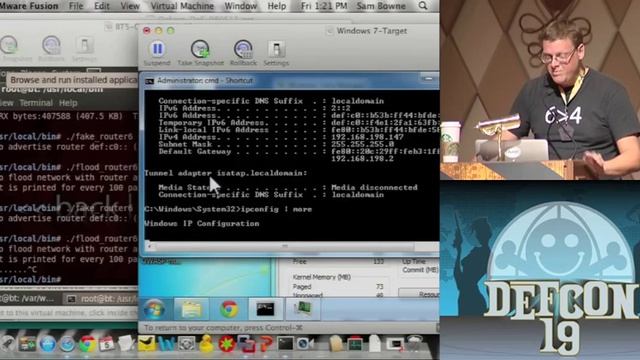
Task: Open Settings in background BT5 window
Action: click(x=84, y=45)
